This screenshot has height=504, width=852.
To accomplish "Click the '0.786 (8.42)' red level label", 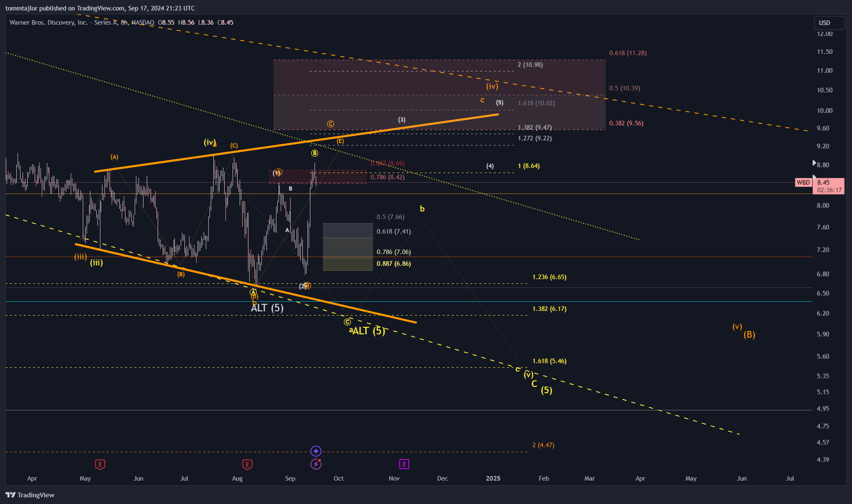I will [x=387, y=177].
